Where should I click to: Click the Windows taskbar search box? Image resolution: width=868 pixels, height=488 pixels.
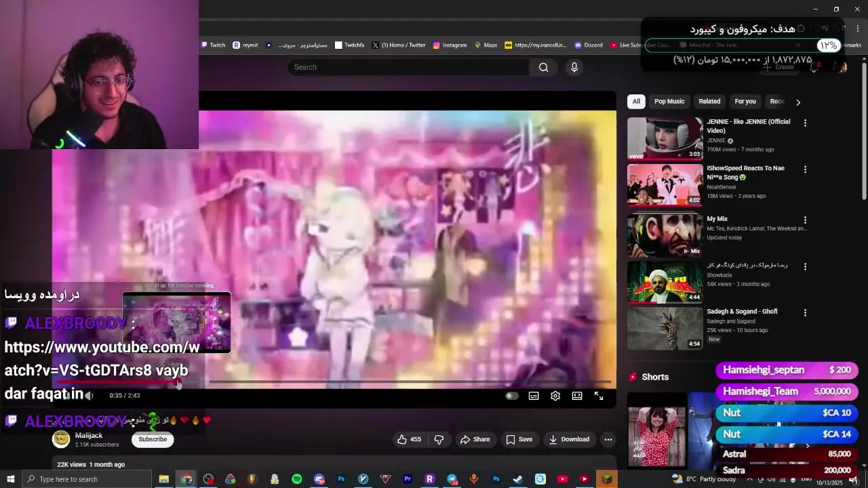[86, 479]
